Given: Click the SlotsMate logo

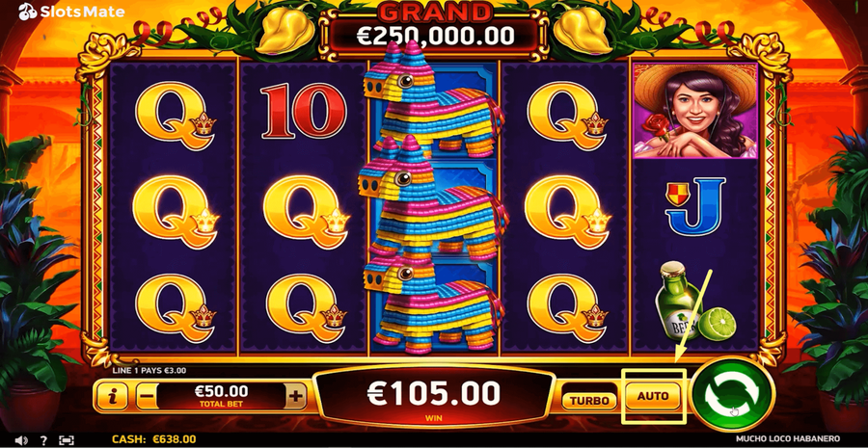Looking at the screenshot, I should 72,12.
